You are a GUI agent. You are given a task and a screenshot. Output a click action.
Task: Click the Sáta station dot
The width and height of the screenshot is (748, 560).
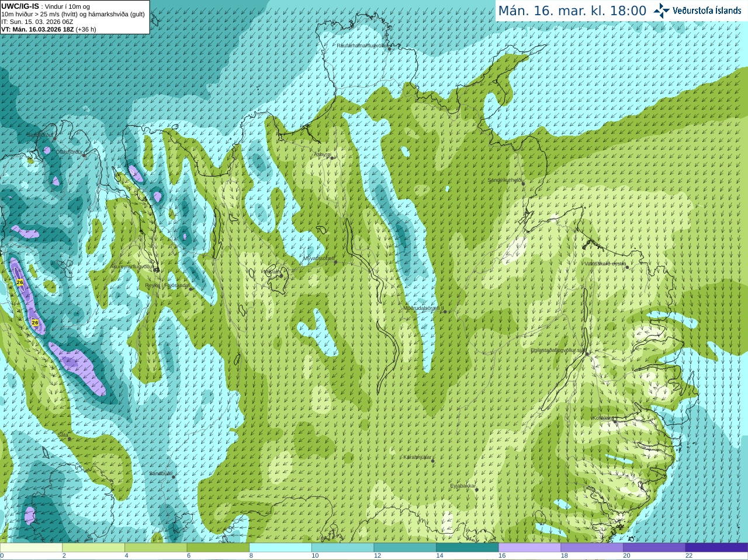coord(70,438)
